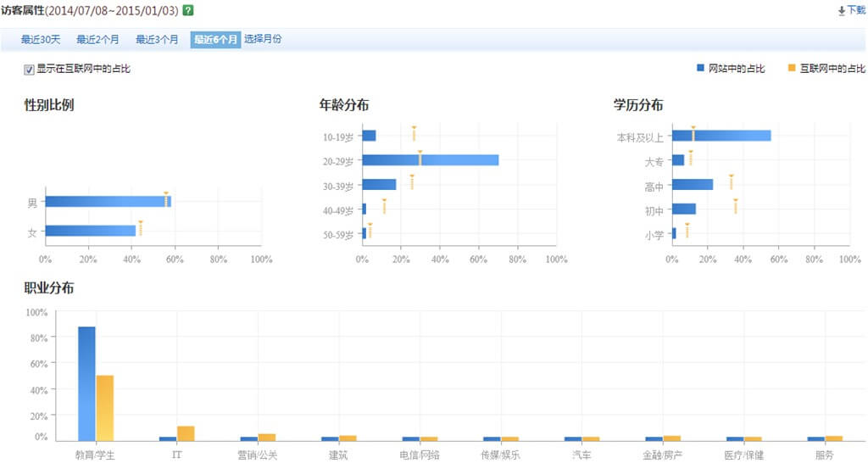
Task: Select the 最近3个月 tab
Action: (157, 39)
